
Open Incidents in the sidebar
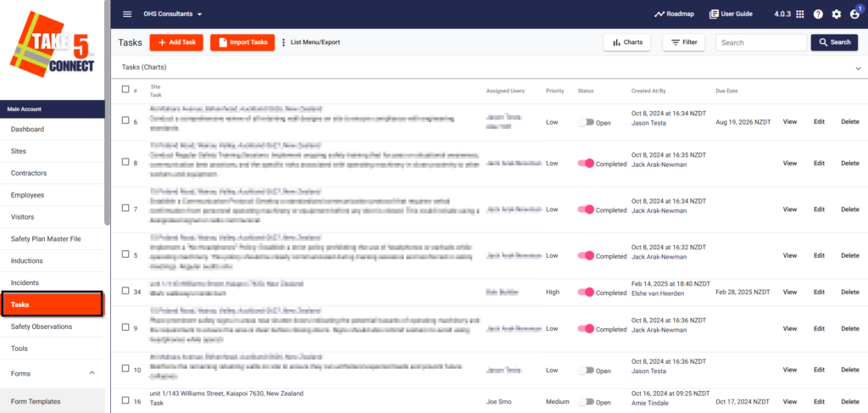pos(52,282)
